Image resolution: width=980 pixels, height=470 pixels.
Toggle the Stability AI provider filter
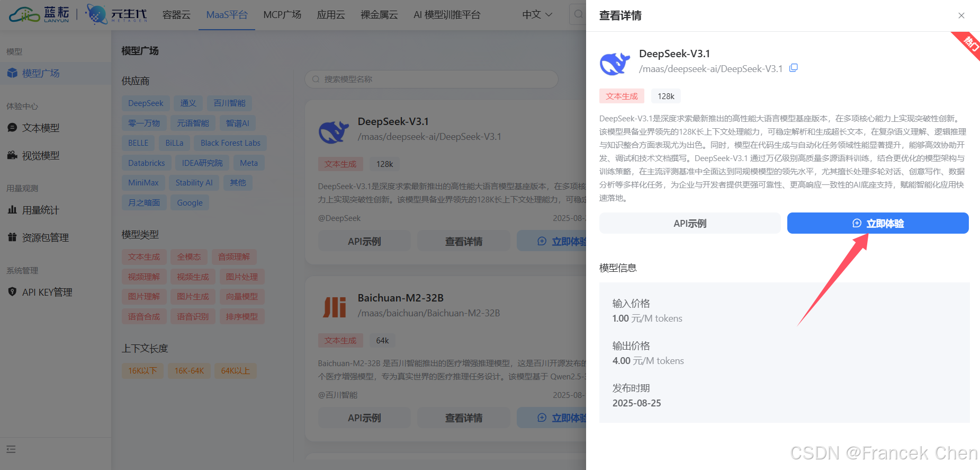tap(194, 183)
